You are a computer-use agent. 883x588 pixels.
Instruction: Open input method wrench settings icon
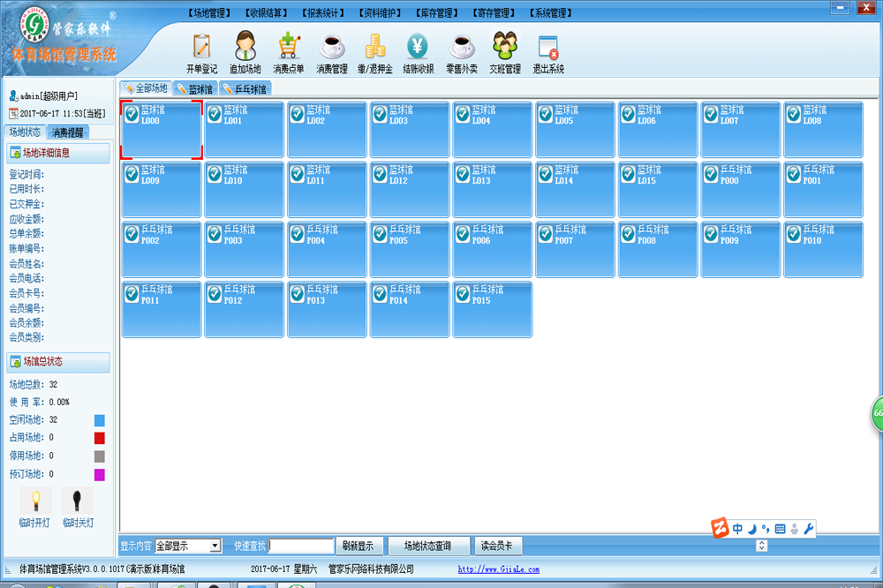tap(808, 528)
